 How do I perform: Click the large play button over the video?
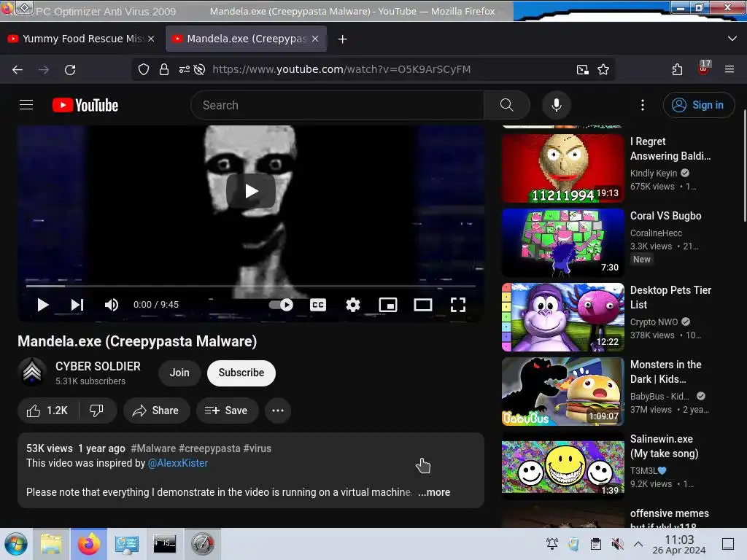click(x=251, y=191)
